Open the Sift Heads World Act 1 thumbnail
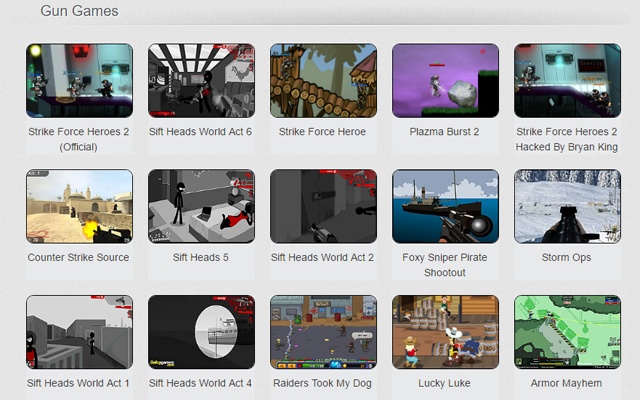Viewport: 640px width, 400px height. [x=80, y=332]
